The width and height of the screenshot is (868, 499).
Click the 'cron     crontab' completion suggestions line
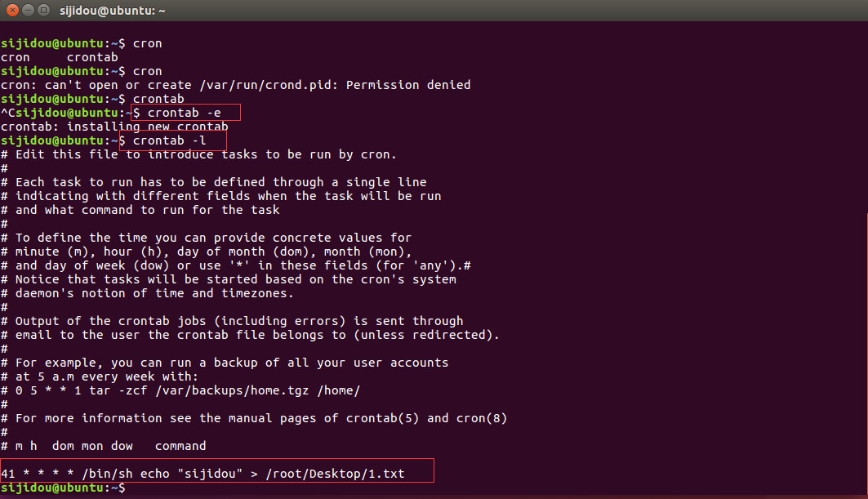(59, 57)
